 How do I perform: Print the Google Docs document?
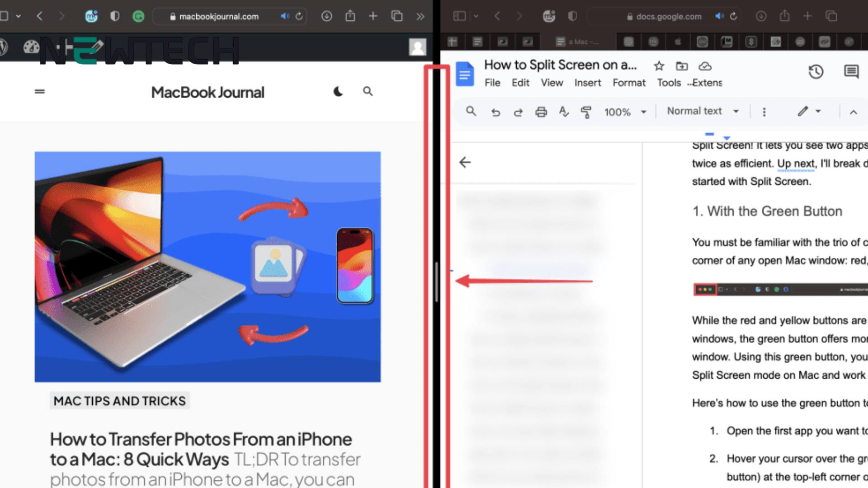[541, 112]
